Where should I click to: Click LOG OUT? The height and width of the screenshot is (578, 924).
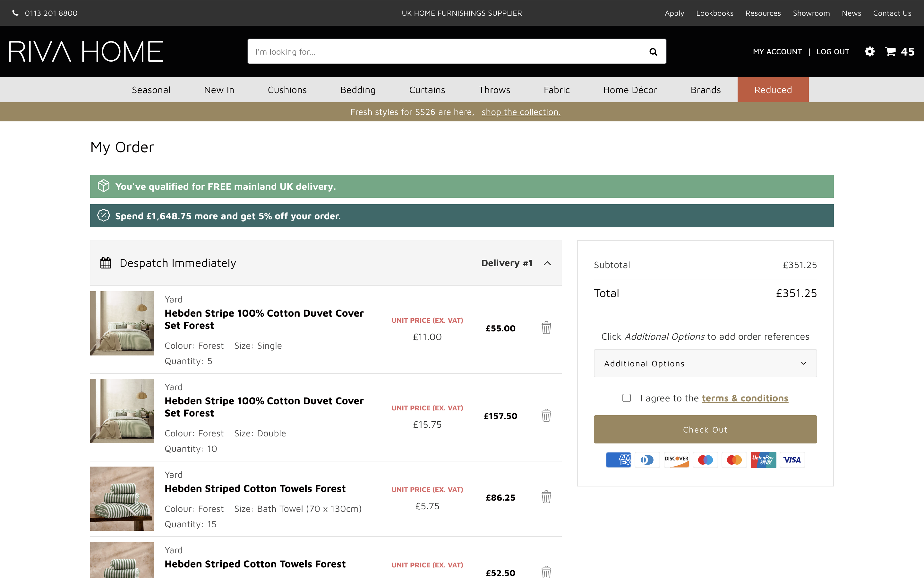click(x=832, y=52)
